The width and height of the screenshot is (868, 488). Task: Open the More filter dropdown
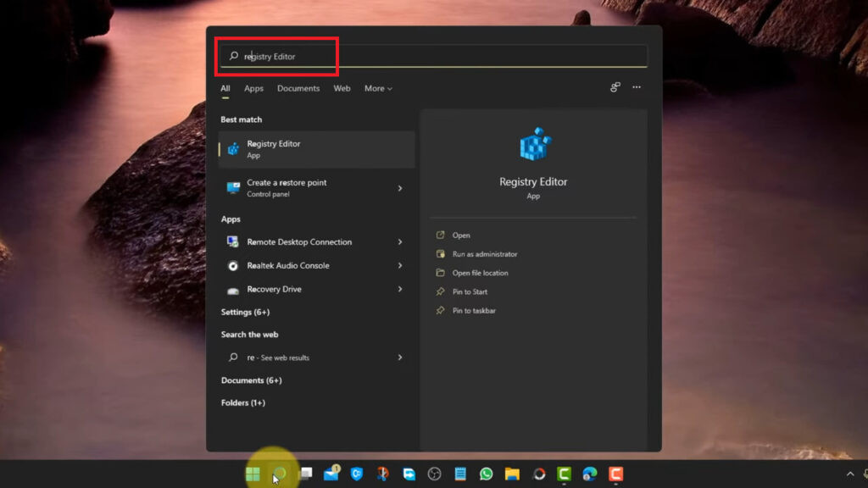pyautogui.click(x=377, y=88)
